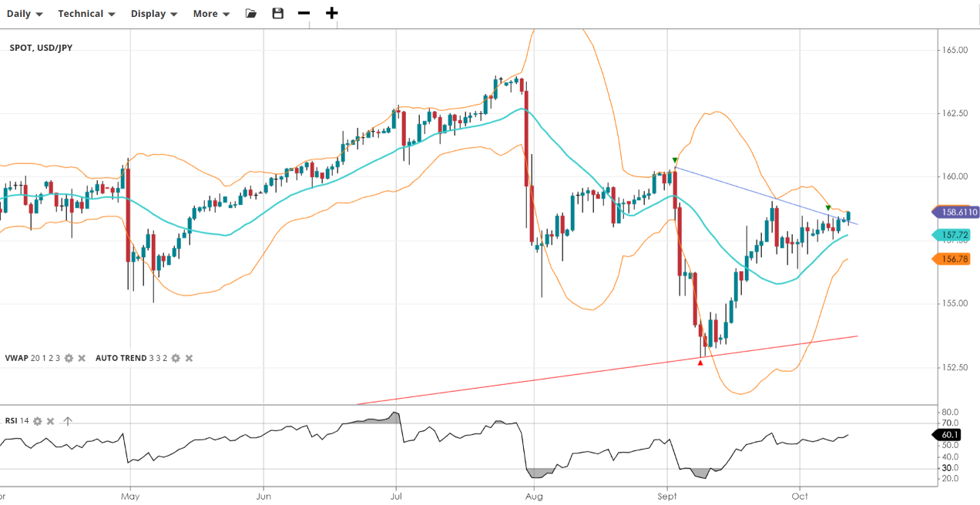Image resolution: width=980 pixels, height=505 pixels.
Task: Click the red up-triangle marker near Sept low
Action: pyautogui.click(x=700, y=363)
